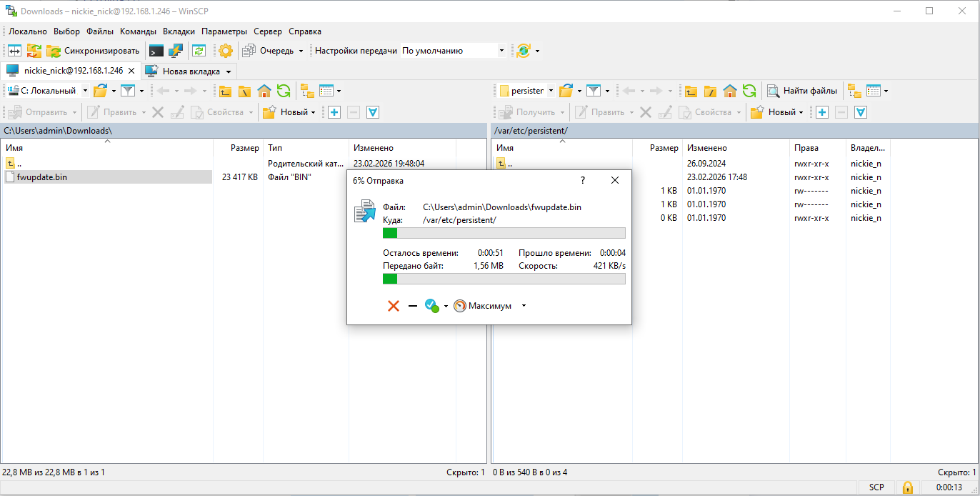The height and width of the screenshot is (496, 980).
Task: Click the Найти файлы button
Action: 802,91
